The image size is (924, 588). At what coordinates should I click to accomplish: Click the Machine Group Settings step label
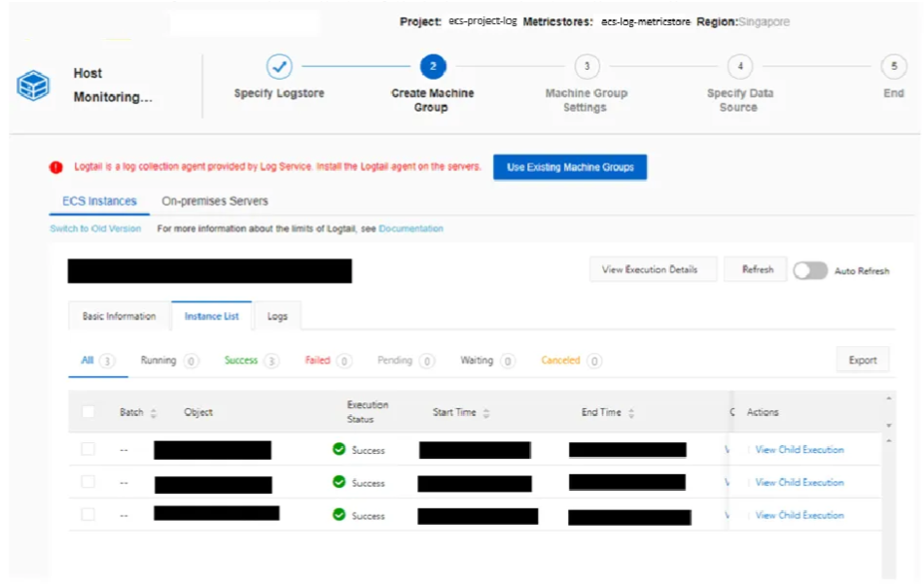pyautogui.click(x=586, y=100)
